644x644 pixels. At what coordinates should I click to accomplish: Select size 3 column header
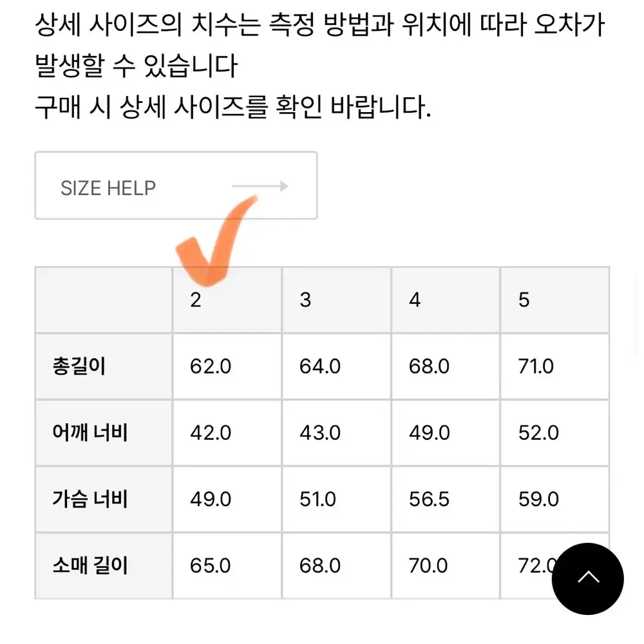[x=337, y=300]
